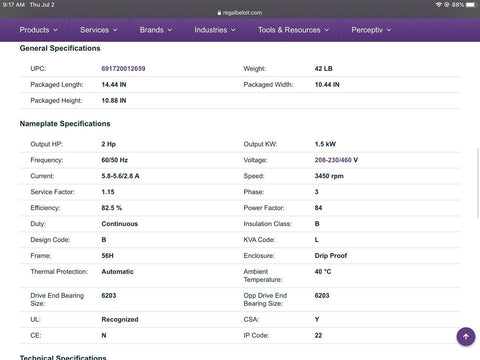Select the CE value N

point(104,335)
